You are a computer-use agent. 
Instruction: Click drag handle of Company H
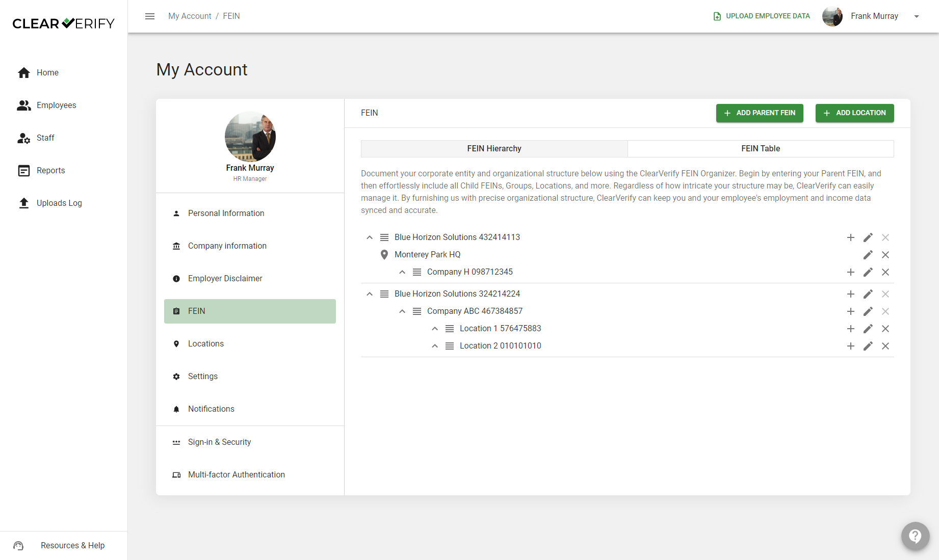tap(417, 272)
